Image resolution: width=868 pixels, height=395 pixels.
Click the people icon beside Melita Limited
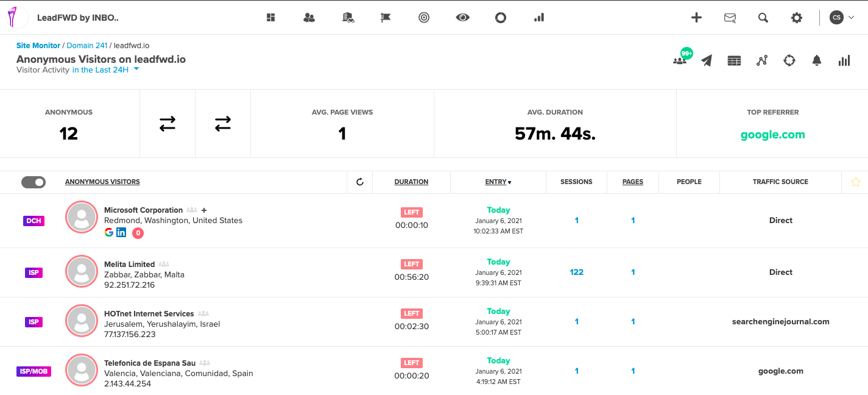click(164, 265)
